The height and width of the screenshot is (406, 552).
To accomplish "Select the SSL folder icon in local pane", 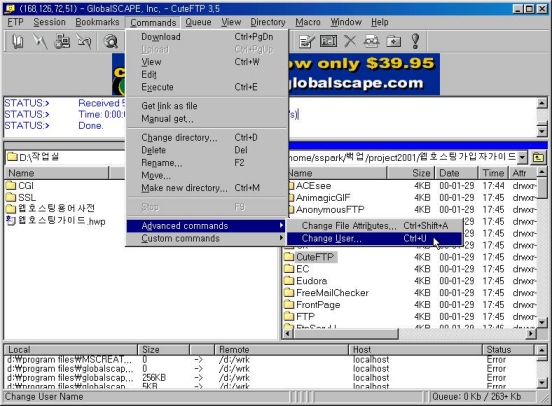I will (11, 197).
